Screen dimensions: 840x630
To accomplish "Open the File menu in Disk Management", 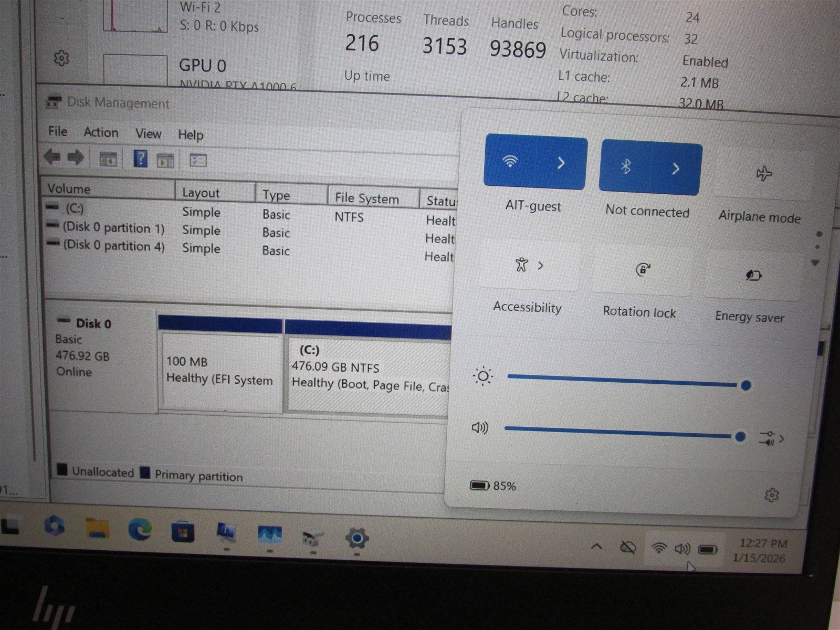I will pyautogui.click(x=58, y=131).
